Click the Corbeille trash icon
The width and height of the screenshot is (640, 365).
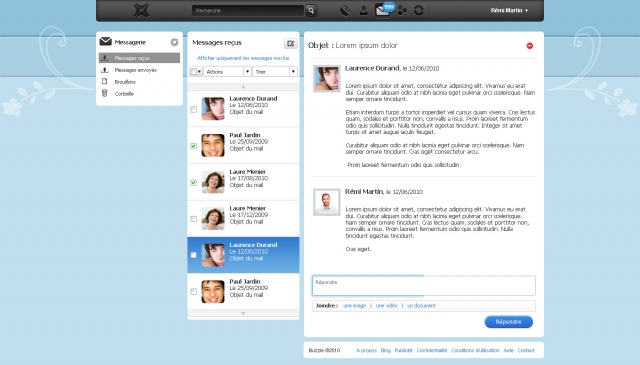click(x=105, y=93)
